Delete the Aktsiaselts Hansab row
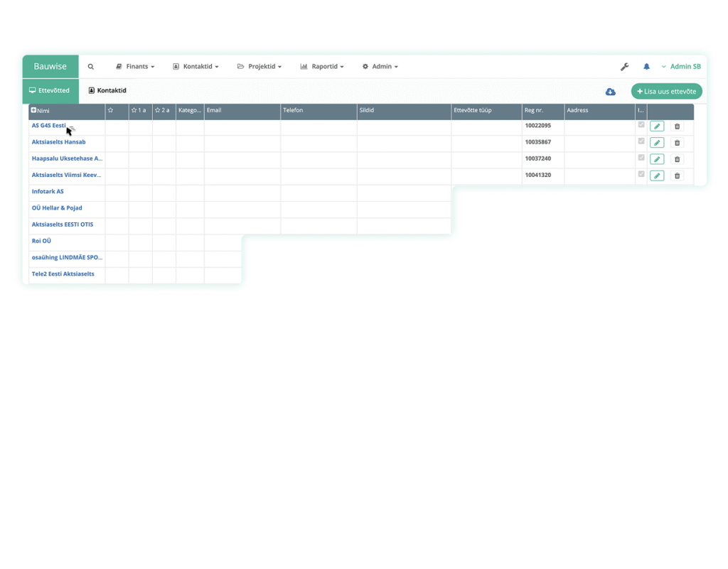 (x=677, y=142)
